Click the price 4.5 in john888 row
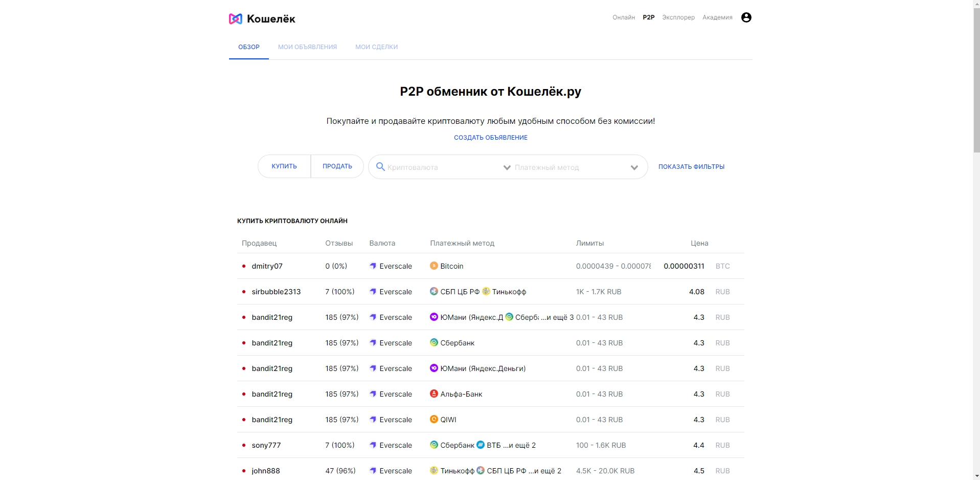Image resolution: width=980 pixels, height=480 pixels. click(x=699, y=471)
